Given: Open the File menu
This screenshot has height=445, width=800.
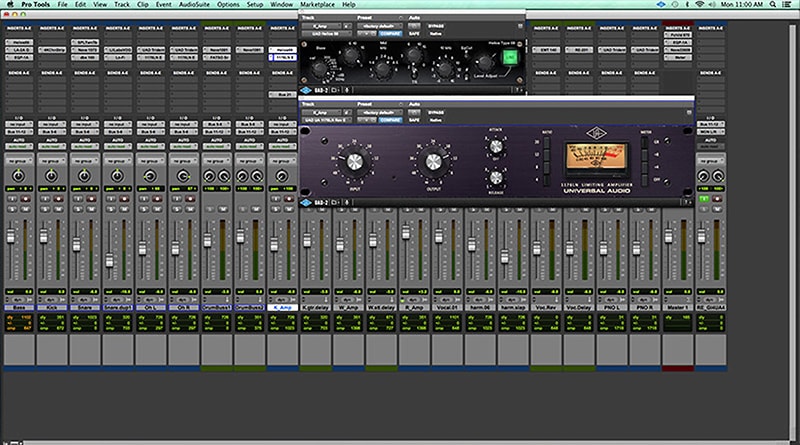Looking at the screenshot, I should click(x=62, y=4).
